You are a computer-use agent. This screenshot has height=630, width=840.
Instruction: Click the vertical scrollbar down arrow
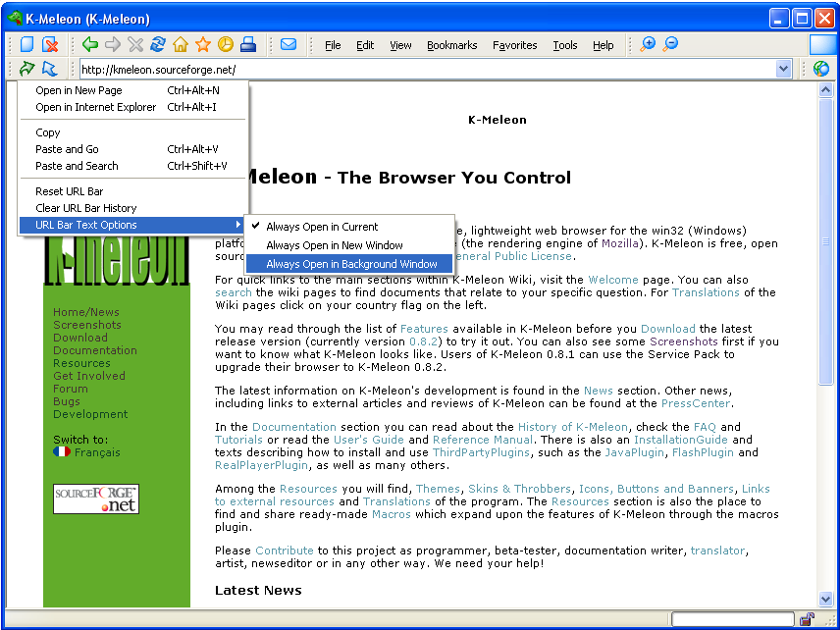[825, 599]
